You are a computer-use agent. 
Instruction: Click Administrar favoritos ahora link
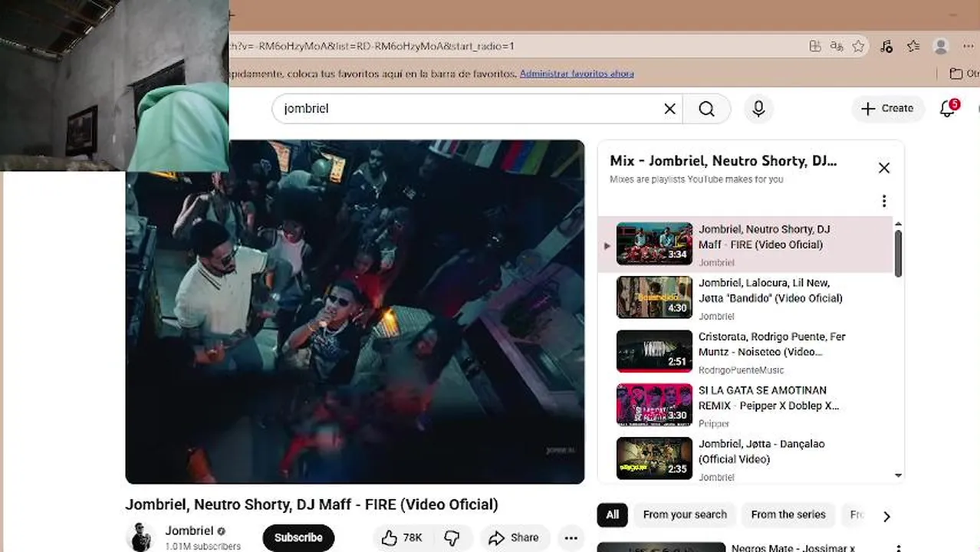pos(577,74)
